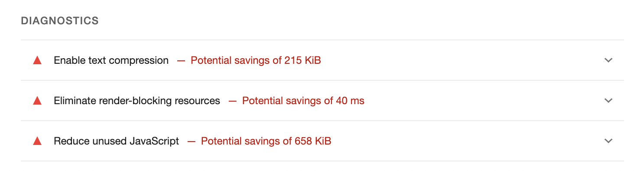Screen dimensions: 644x171
Task: Expand the Eliminate render-blocking resources chevron
Action: point(608,101)
